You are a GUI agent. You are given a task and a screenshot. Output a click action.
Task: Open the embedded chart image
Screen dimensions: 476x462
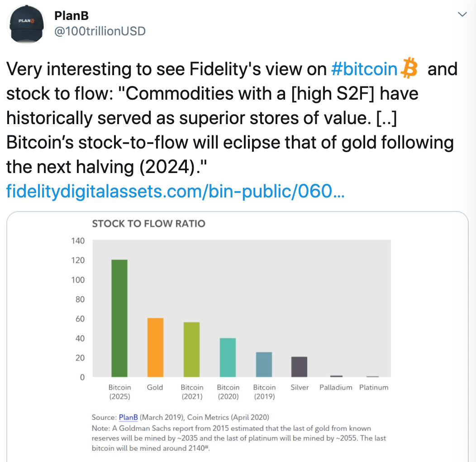pyautogui.click(x=238, y=337)
